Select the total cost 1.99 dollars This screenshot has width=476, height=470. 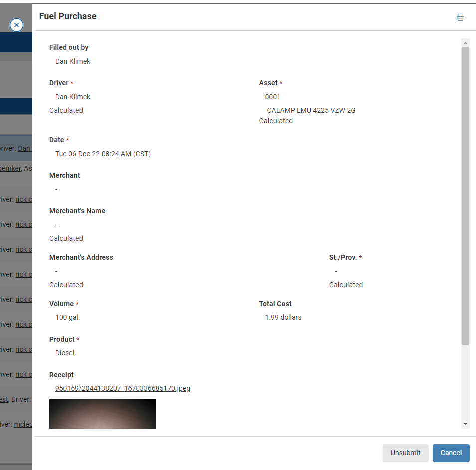tap(283, 317)
